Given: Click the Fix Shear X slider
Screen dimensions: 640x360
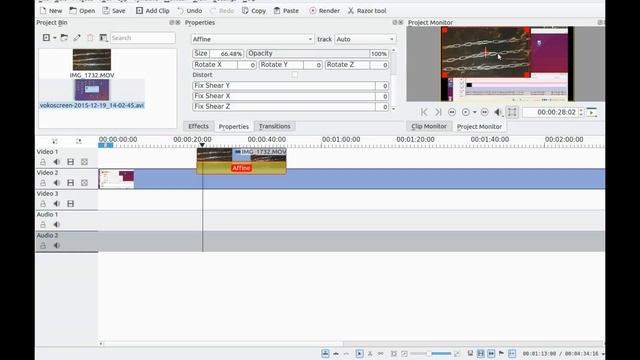Looking at the screenshot, I should tap(290, 96).
